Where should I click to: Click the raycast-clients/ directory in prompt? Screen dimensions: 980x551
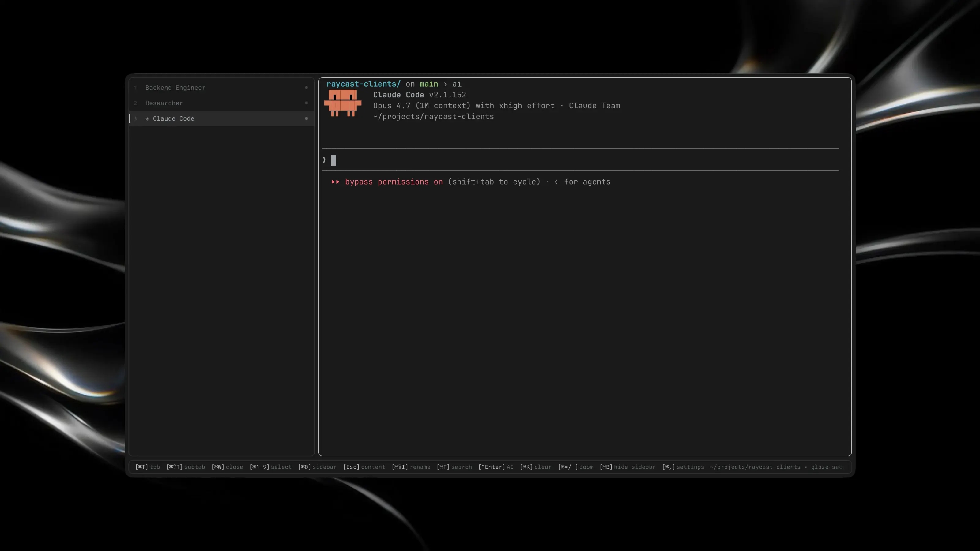(363, 84)
